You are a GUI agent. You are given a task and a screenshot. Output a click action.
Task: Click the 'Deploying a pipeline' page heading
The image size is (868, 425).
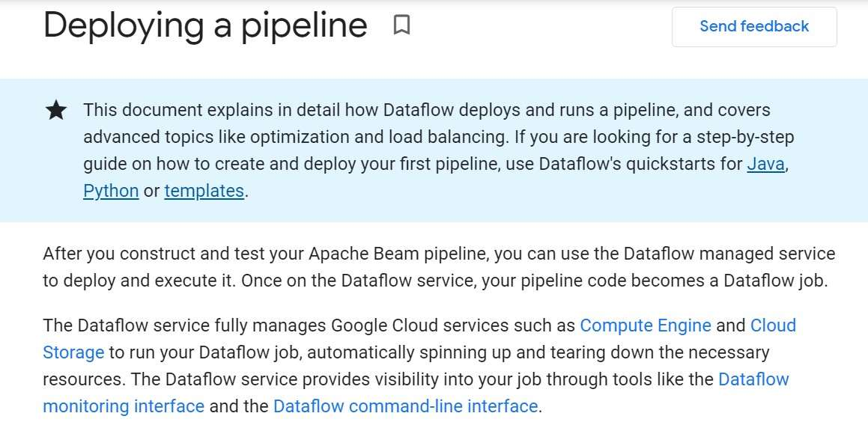(205, 25)
